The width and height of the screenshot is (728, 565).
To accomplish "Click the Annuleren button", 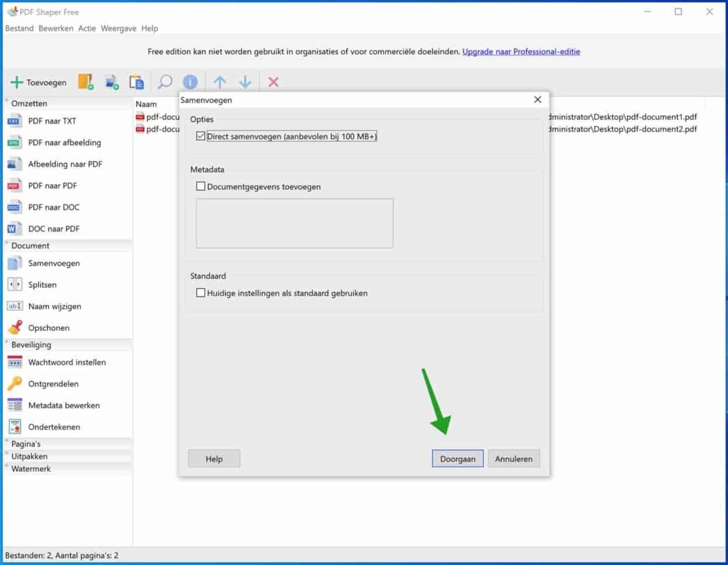I will tap(513, 459).
